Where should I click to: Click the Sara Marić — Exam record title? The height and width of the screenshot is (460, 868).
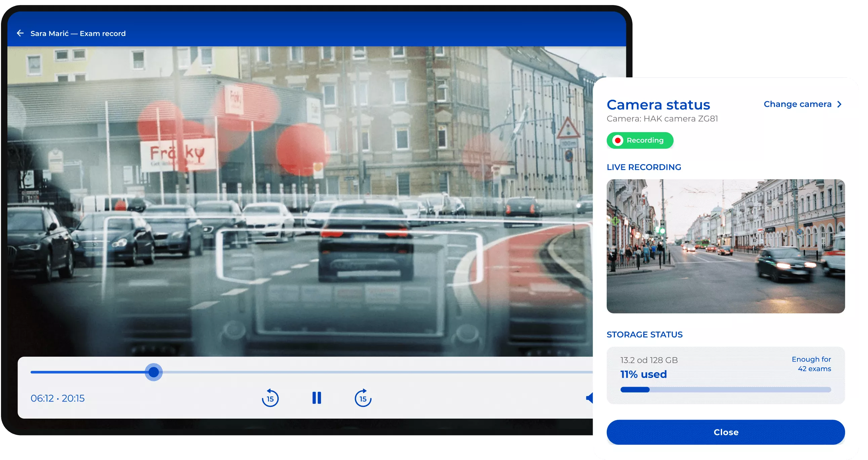(x=78, y=33)
